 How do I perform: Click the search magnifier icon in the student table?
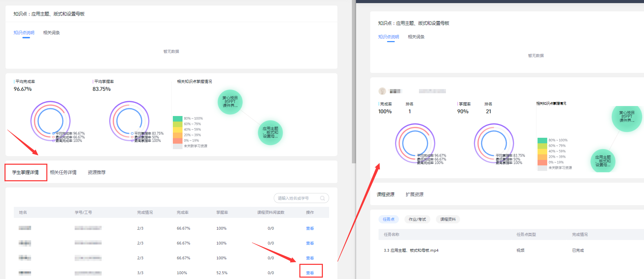point(322,198)
